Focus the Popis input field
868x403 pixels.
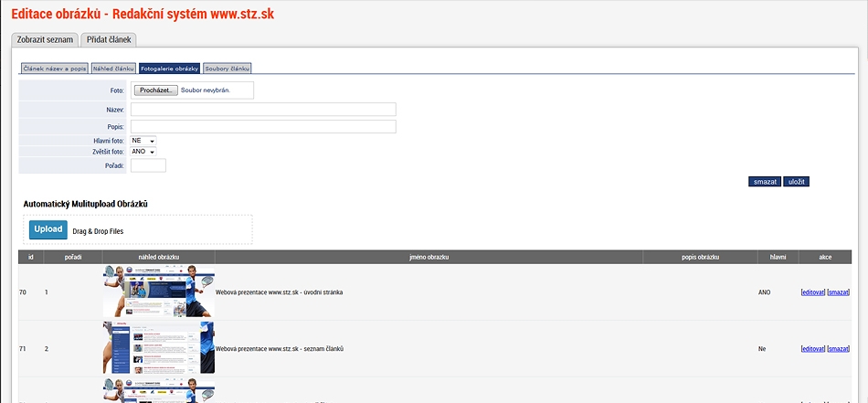[x=263, y=126]
